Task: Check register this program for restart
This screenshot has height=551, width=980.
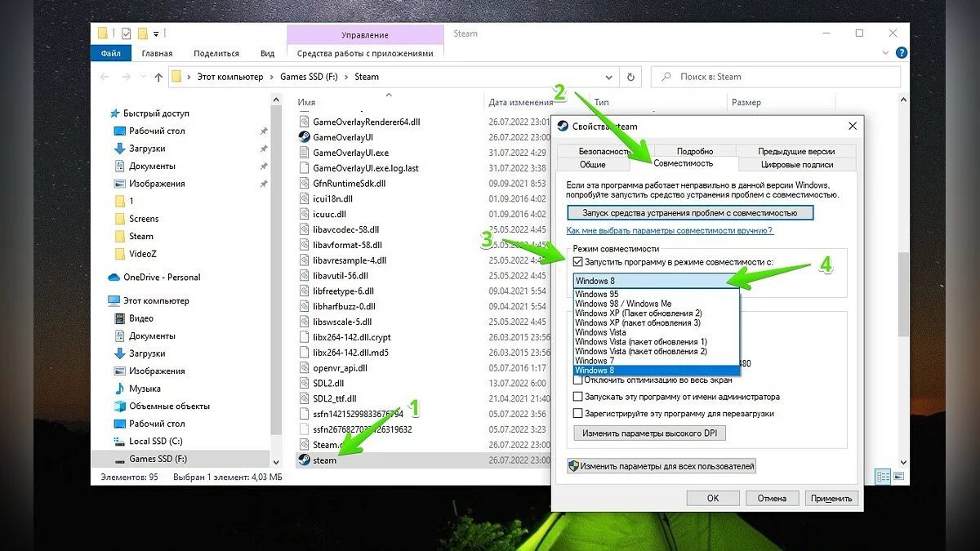Action: coord(578,414)
